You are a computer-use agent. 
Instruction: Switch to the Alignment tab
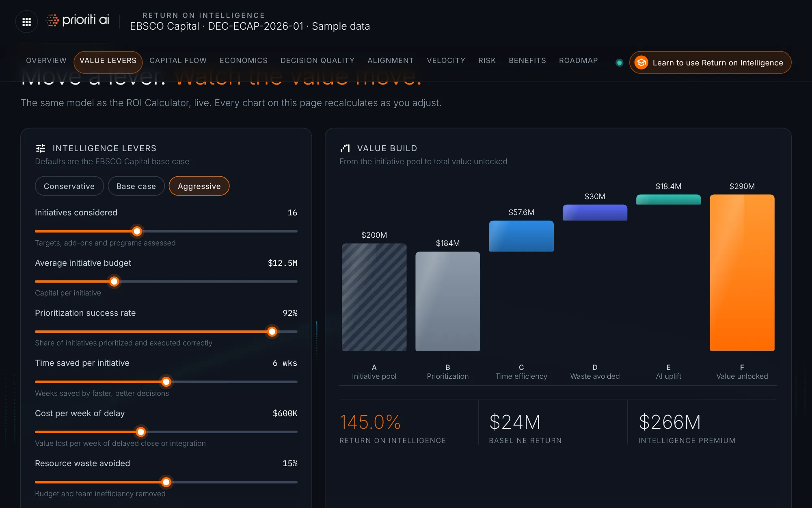point(391,61)
